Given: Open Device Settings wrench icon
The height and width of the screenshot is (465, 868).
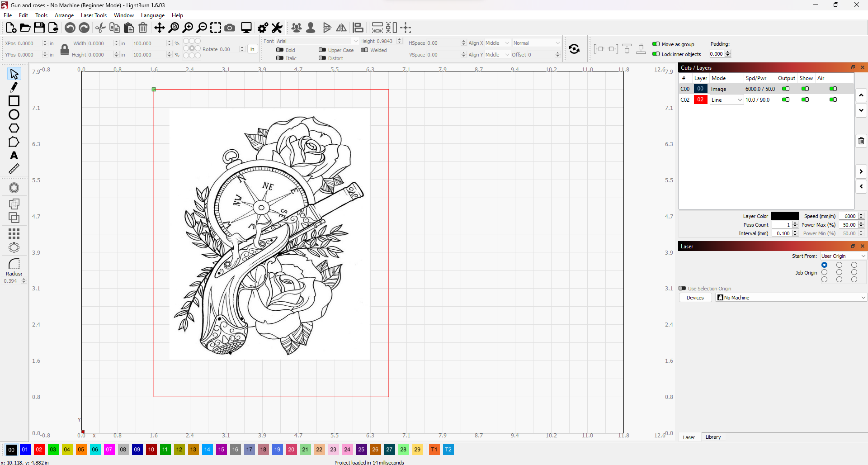Looking at the screenshot, I should point(277,28).
